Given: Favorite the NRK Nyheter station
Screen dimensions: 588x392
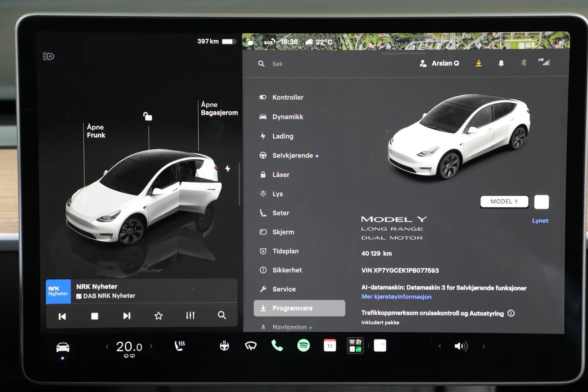Looking at the screenshot, I should [x=158, y=316].
